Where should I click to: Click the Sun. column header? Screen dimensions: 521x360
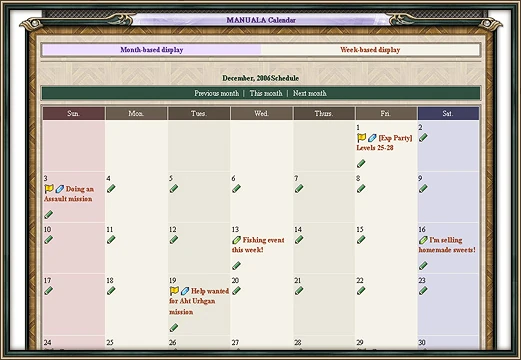point(73,113)
